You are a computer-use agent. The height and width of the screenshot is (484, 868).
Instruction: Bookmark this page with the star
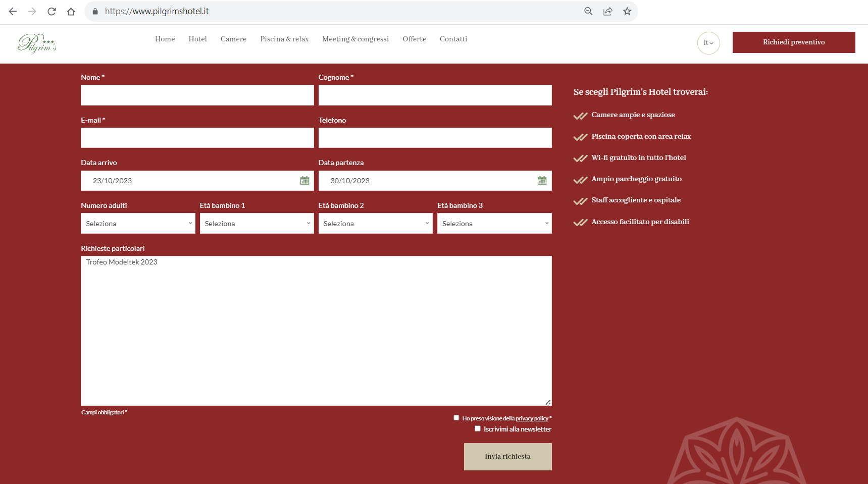(x=627, y=11)
